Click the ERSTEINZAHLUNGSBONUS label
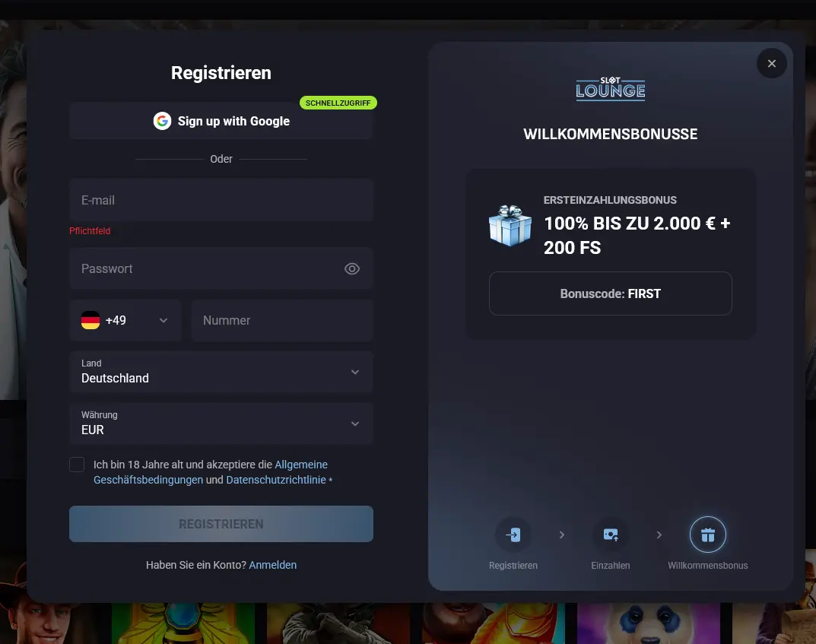This screenshot has width=816, height=644. (610, 200)
